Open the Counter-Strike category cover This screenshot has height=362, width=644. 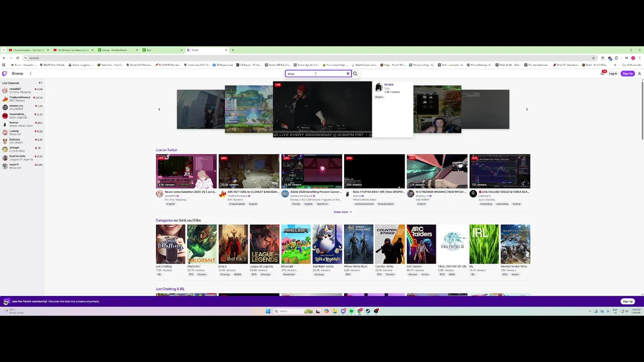tap(390, 244)
